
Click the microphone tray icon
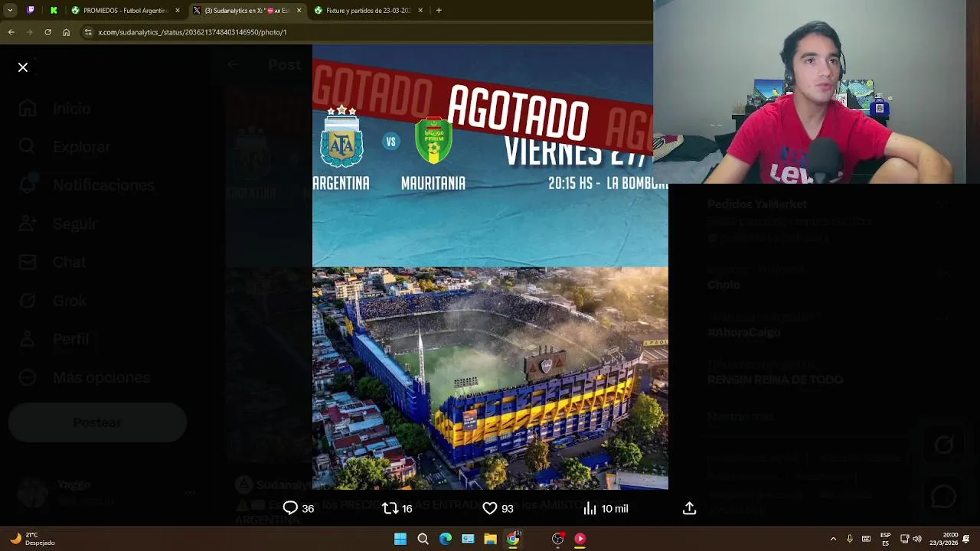849,539
